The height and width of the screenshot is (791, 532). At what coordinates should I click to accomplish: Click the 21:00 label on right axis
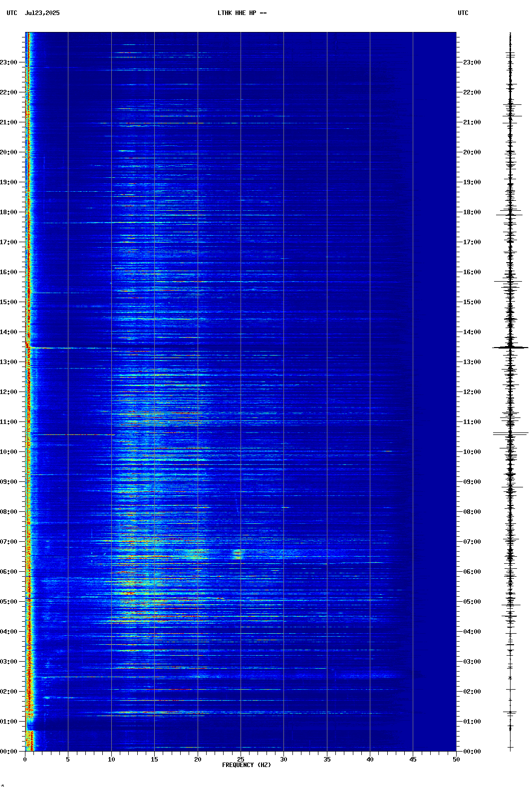coord(472,122)
